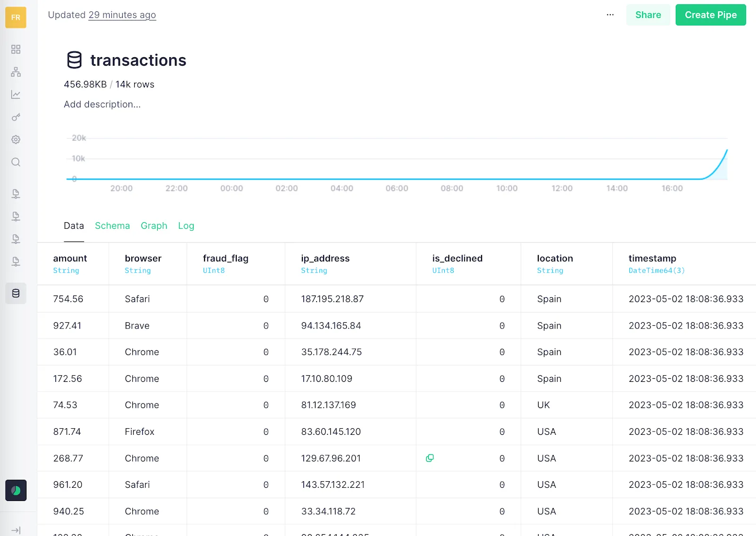Open the data flow view in sidebar
Image resolution: width=756 pixels, height=536 pixels.
tap(16, 71)
